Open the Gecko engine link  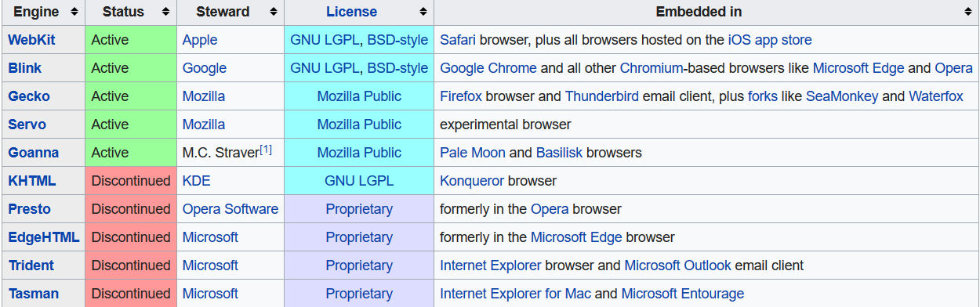pos(29,96)
